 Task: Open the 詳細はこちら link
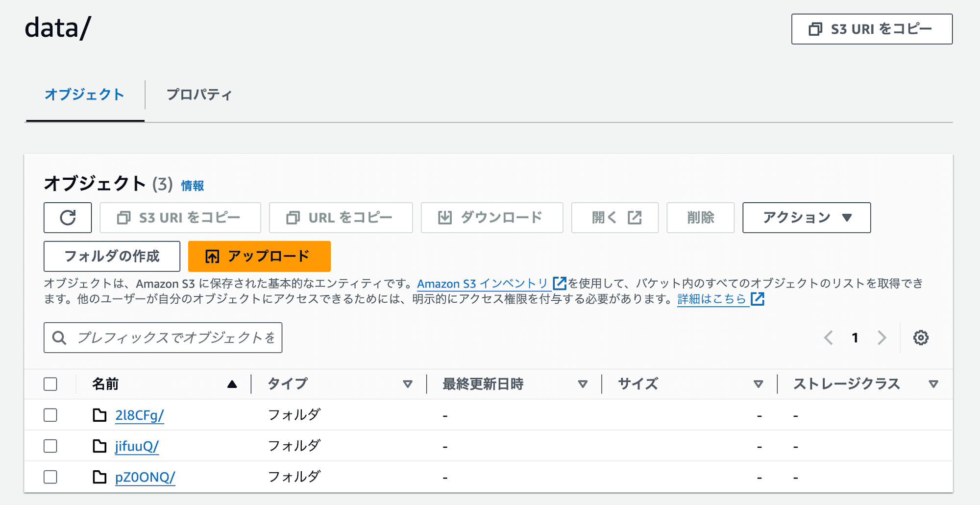pos(711,299)
